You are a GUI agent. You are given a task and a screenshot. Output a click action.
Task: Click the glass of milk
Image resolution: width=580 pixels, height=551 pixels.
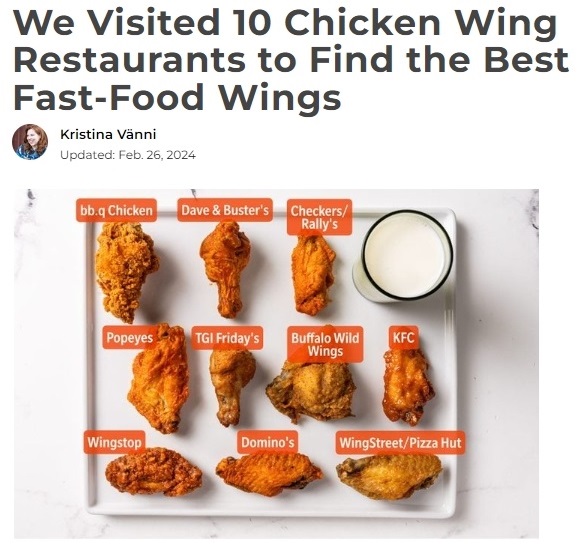pos(402,256)
